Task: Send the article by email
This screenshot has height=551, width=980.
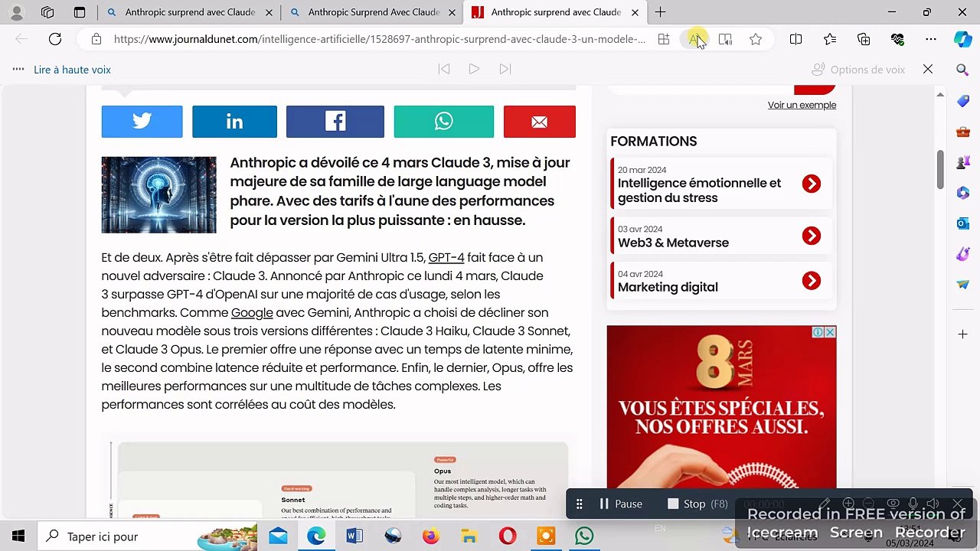Action: (539, 122)
